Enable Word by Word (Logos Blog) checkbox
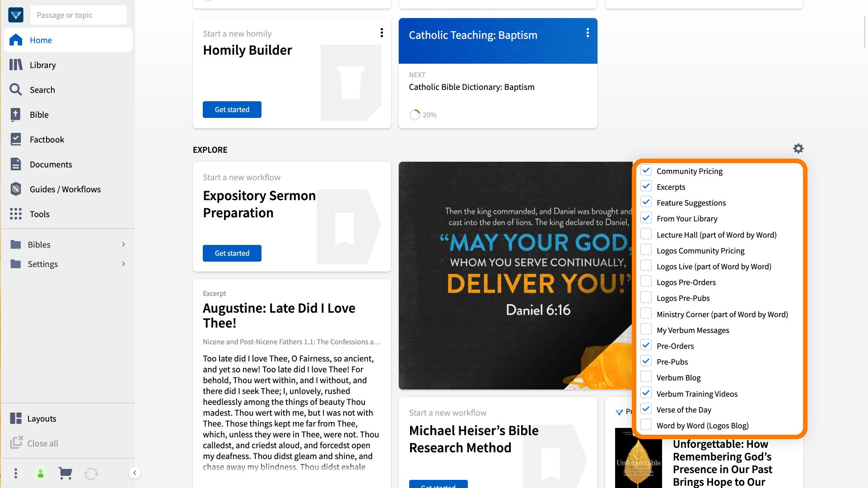 (x=646, y=425)
